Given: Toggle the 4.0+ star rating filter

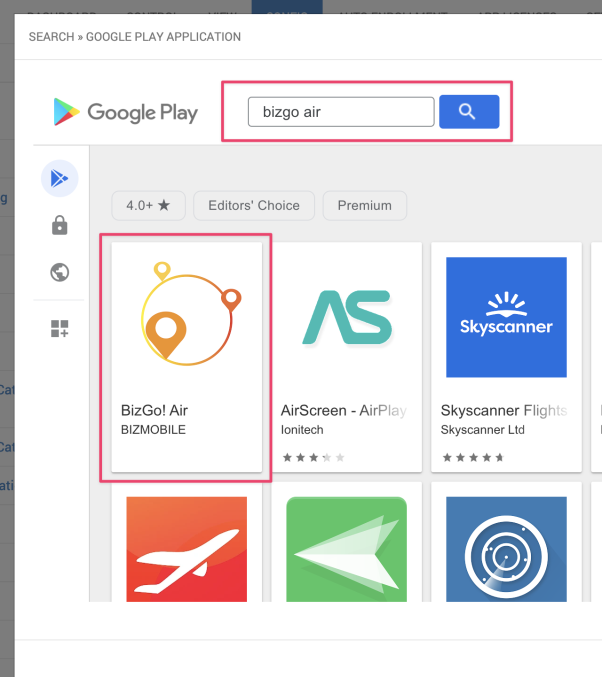Looking at the screenshot, I should 148,205.
